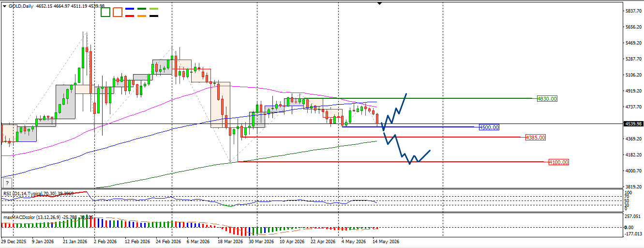Click the 4385.00 red level label

pos(536,138)
